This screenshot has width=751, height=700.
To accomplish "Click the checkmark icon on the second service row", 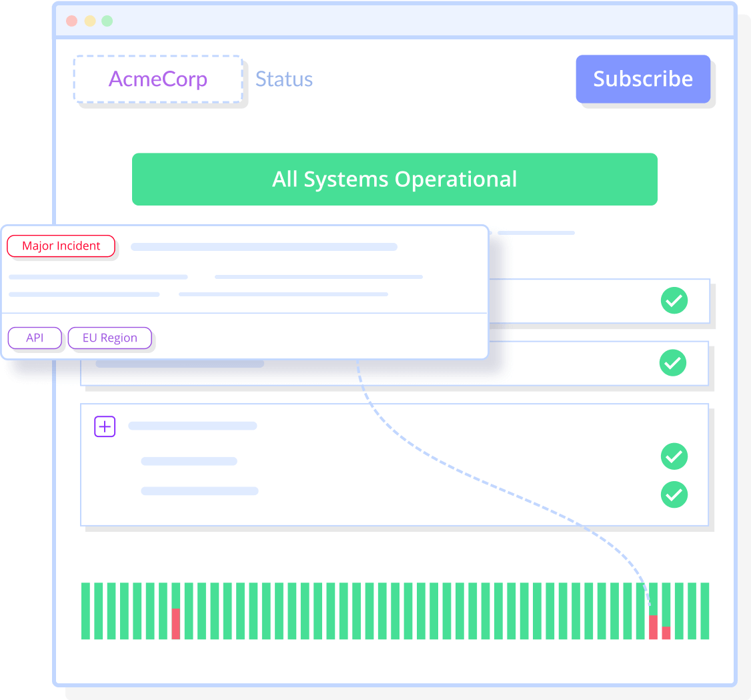I will point(674,363).
